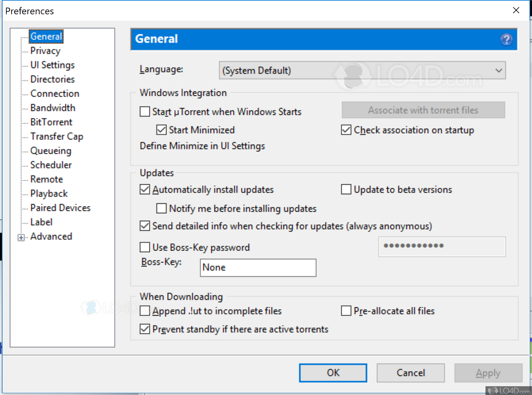Viewport: 532px width, 395px height.
Task: Toggle Check association on startup
Action: click(346, 130)
